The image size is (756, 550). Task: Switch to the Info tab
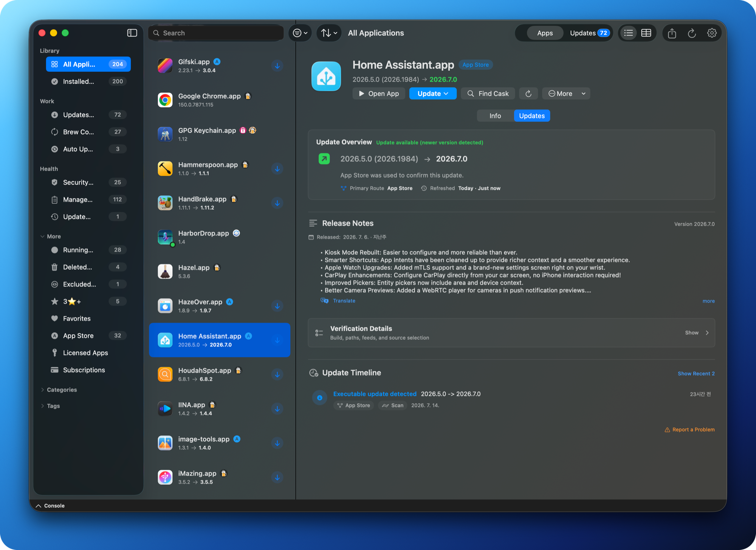click(495, 116)
